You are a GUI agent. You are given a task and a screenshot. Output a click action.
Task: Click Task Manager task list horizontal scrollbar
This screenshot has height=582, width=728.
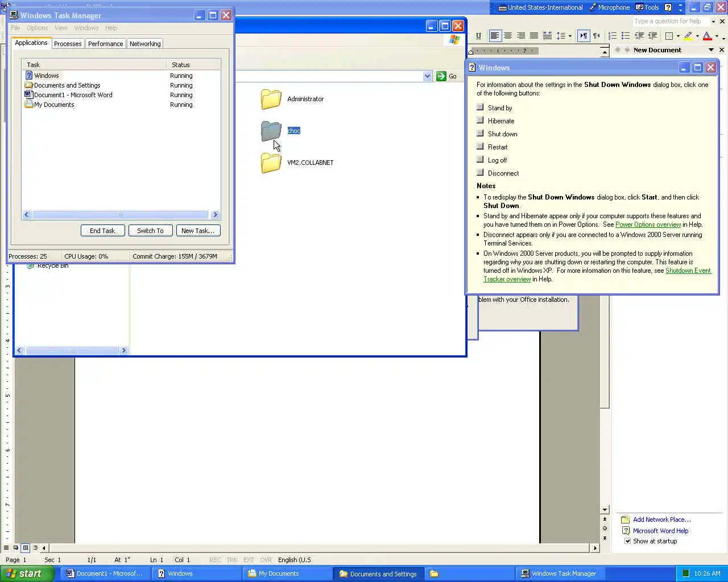[121, 215]
